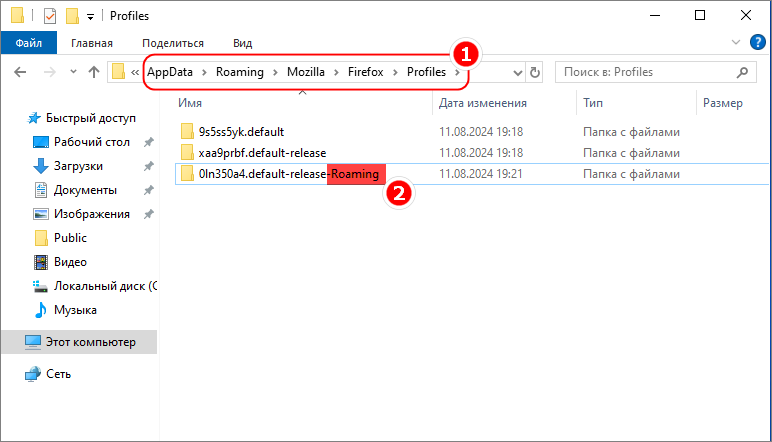Click date 11.08.2024 19:21 cell
Image resolution: width=772 pixels, height=442 pixels.
(x=481, y=174)
